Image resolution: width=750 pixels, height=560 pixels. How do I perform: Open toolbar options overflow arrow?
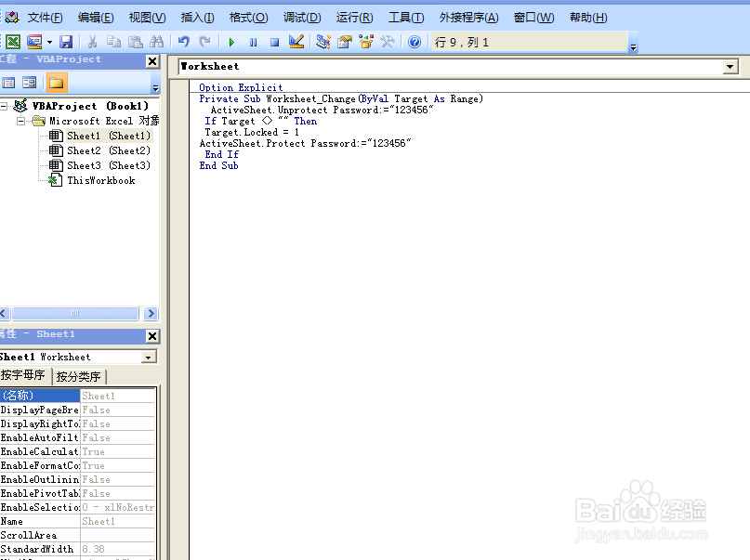[633, 46]
